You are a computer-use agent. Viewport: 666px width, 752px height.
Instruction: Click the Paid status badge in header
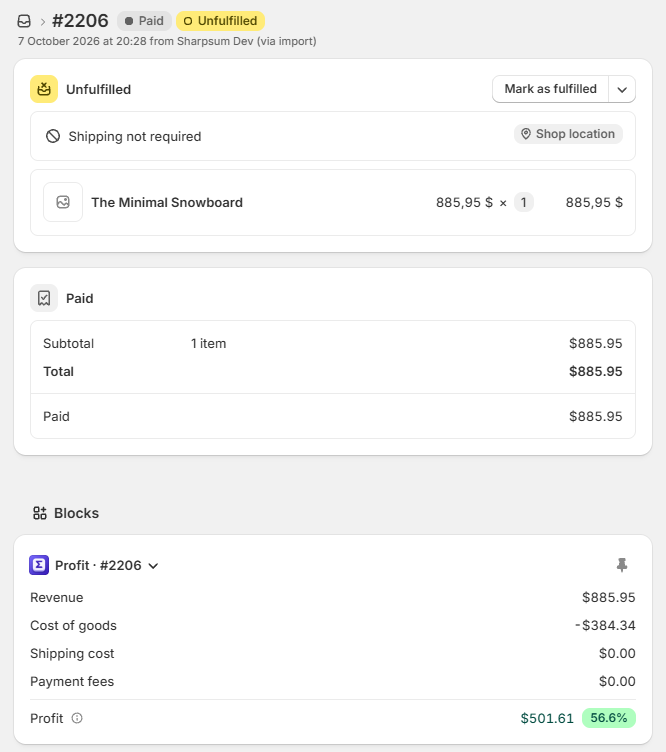pos(144,21)
